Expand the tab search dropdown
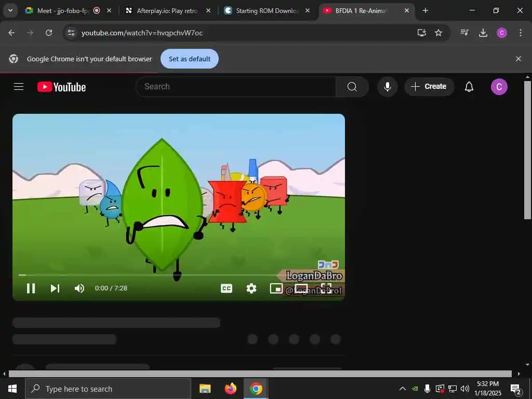Image resolution: width=532 pixels, height=399 pixels. (x=10, y=10)
